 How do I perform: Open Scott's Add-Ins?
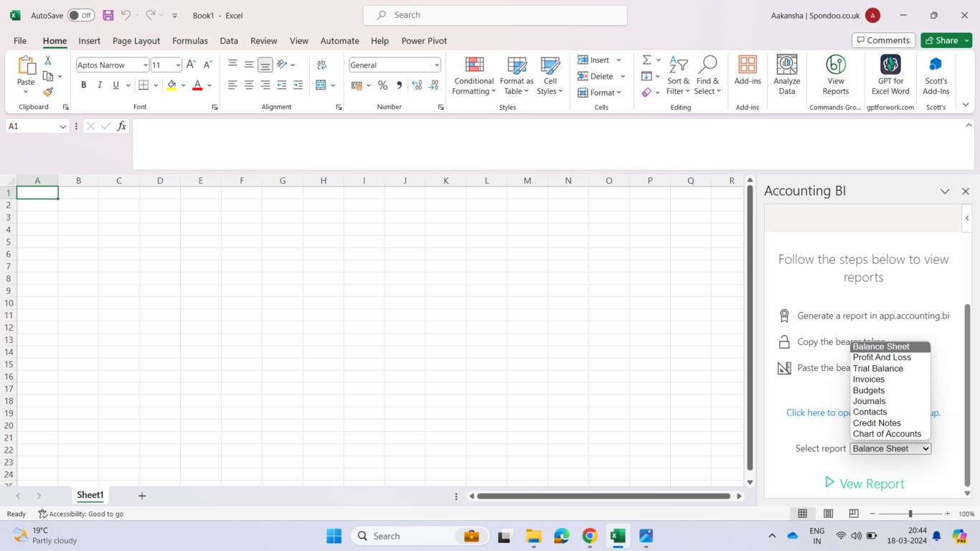pos(936,75)
